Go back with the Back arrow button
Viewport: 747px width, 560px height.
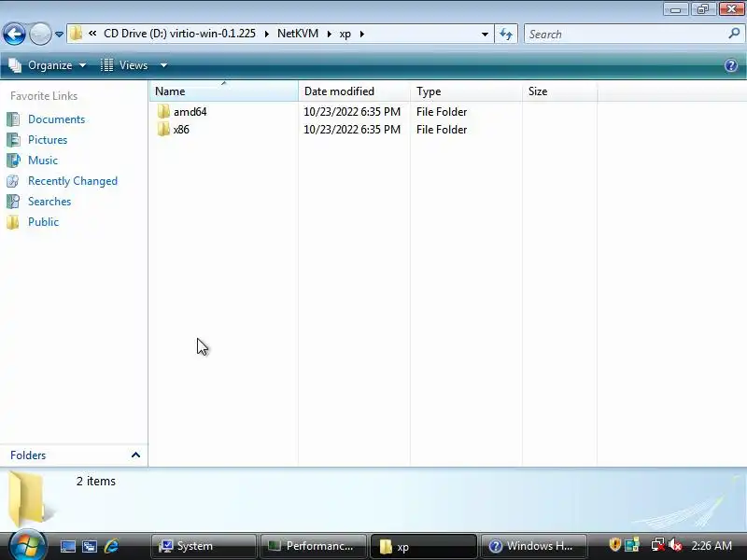pos(14,34)
